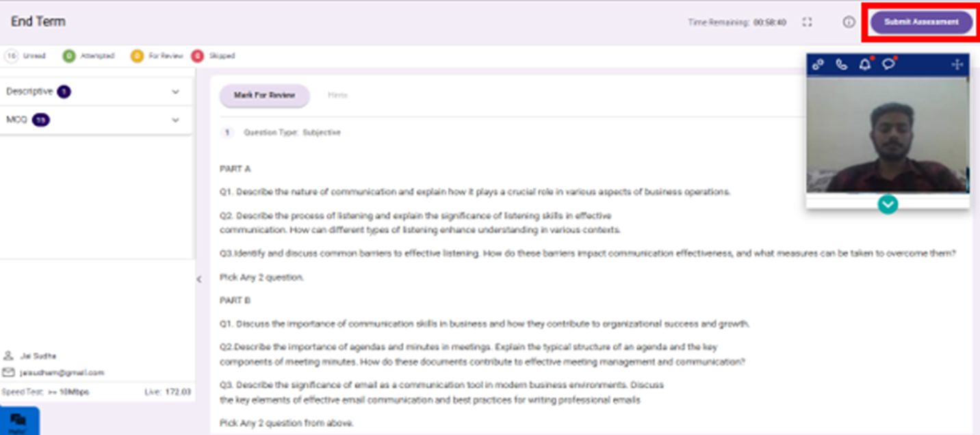The image size is (980, 435).
Task: Click the orange For Review status badge
Action: pyautogui.click(x=137, y=56)
